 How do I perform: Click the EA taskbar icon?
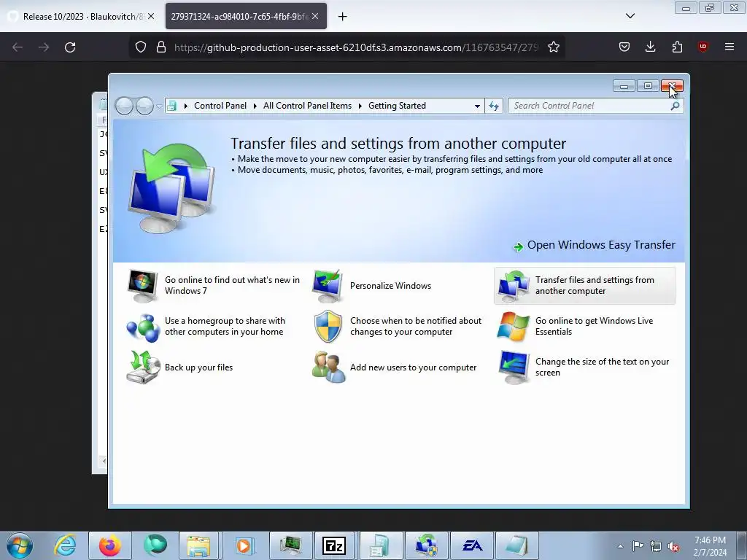472,545
